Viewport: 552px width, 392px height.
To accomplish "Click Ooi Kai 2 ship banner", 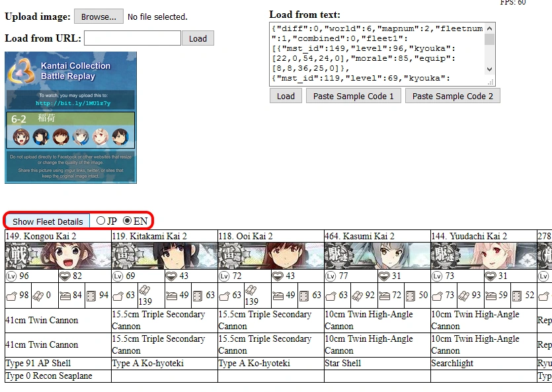I will pos(271,256).
